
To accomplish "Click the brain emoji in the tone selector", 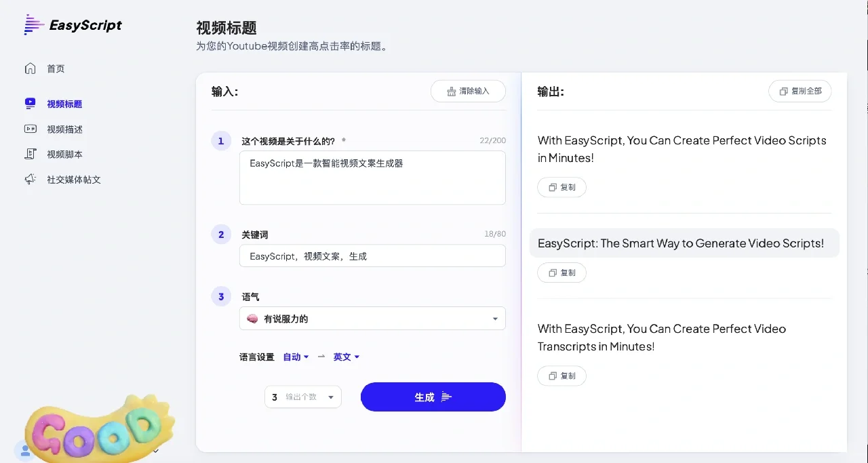I will coord(252,318).
